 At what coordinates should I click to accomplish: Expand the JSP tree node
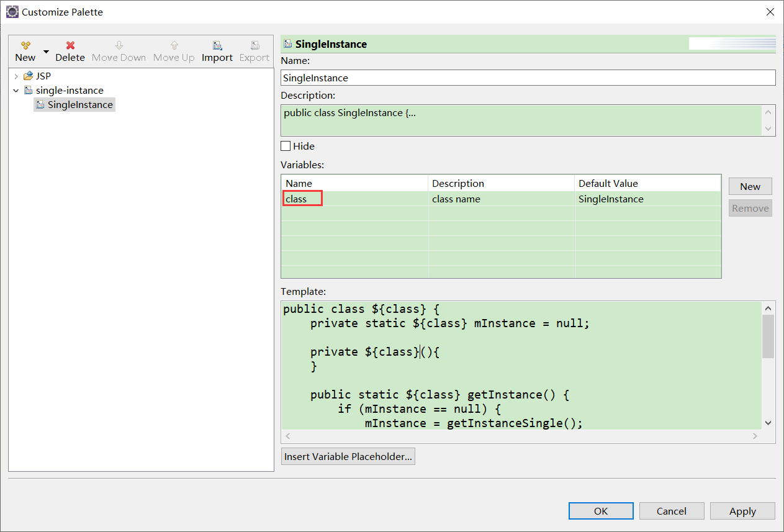[x=16, y=75]
